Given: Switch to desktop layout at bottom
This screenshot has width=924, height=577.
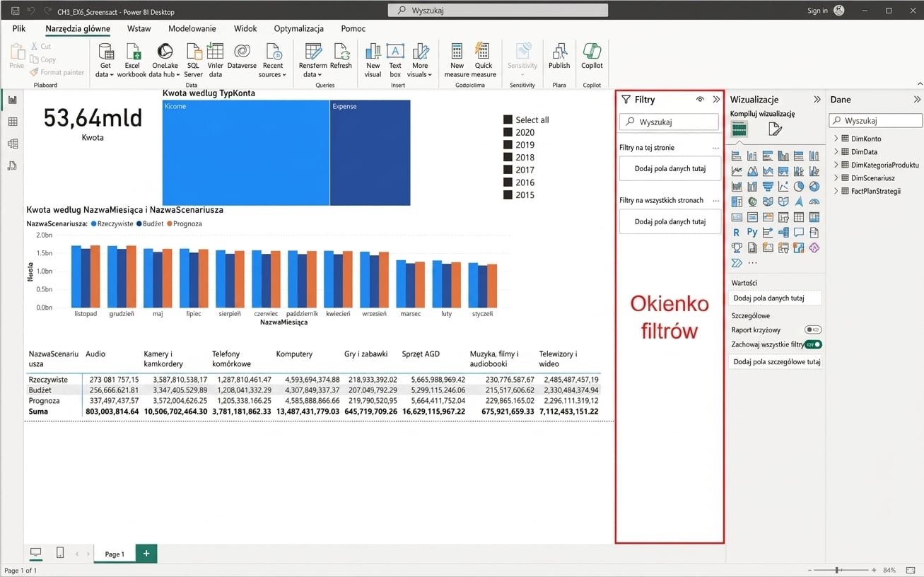Looking at the screenshot, I should point(35,553).
